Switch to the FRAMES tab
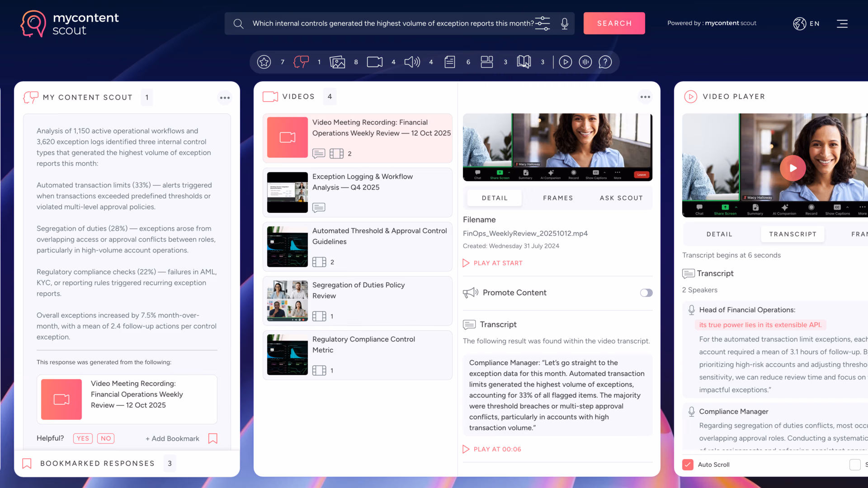Image resolution: width=868 pixels, height=488 pixels. coord(558,198)
